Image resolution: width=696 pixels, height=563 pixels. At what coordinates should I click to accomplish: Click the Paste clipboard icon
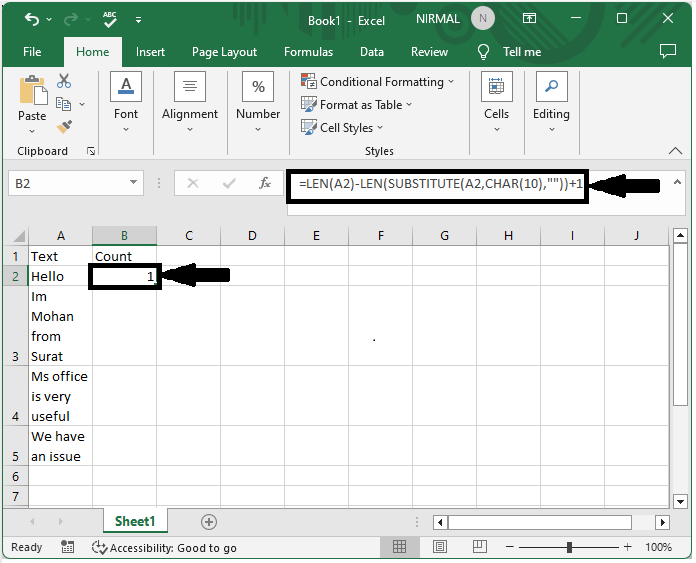tap(32, 90)
